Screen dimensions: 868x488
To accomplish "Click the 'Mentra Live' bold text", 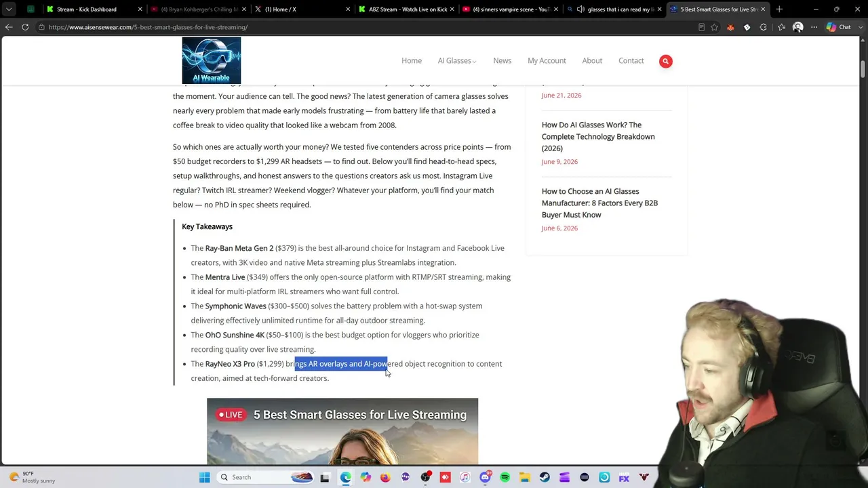I will point(225,277).
